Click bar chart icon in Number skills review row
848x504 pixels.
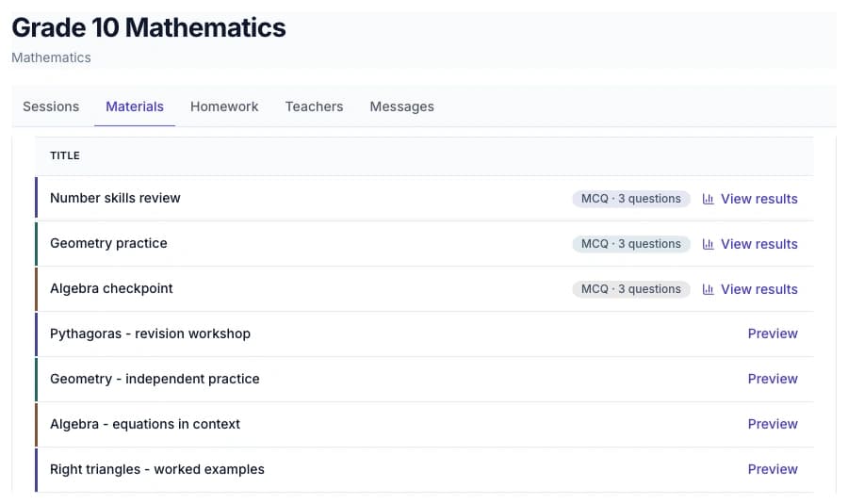pos(708,199)
